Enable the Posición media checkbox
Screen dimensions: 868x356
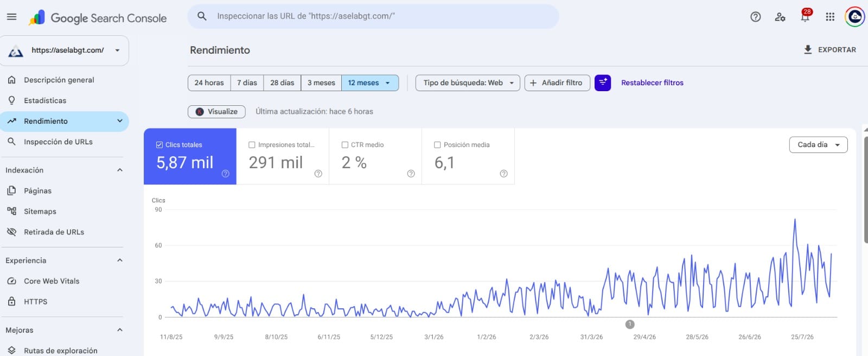coord(437,145)
